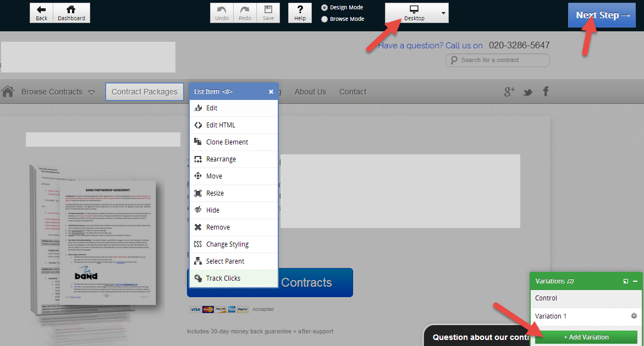Collapse the Variations panel with minus
The image size is (644, 346).
click(635, 281)
